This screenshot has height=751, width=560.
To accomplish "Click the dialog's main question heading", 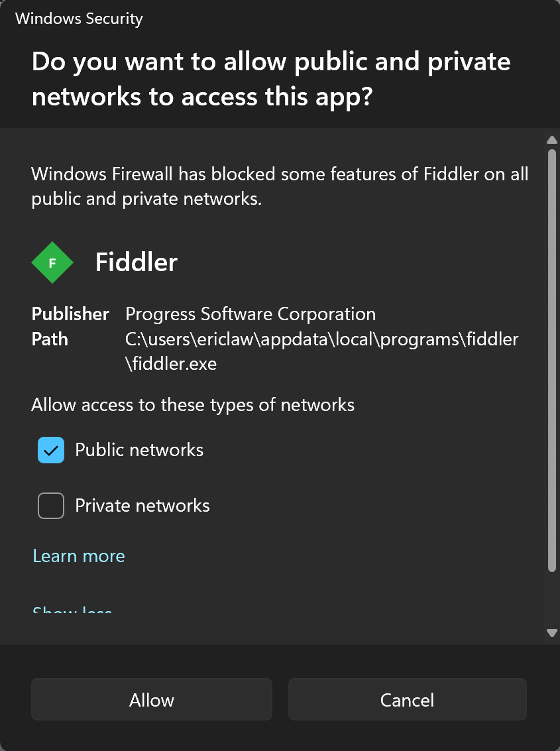I will point(271,79).
